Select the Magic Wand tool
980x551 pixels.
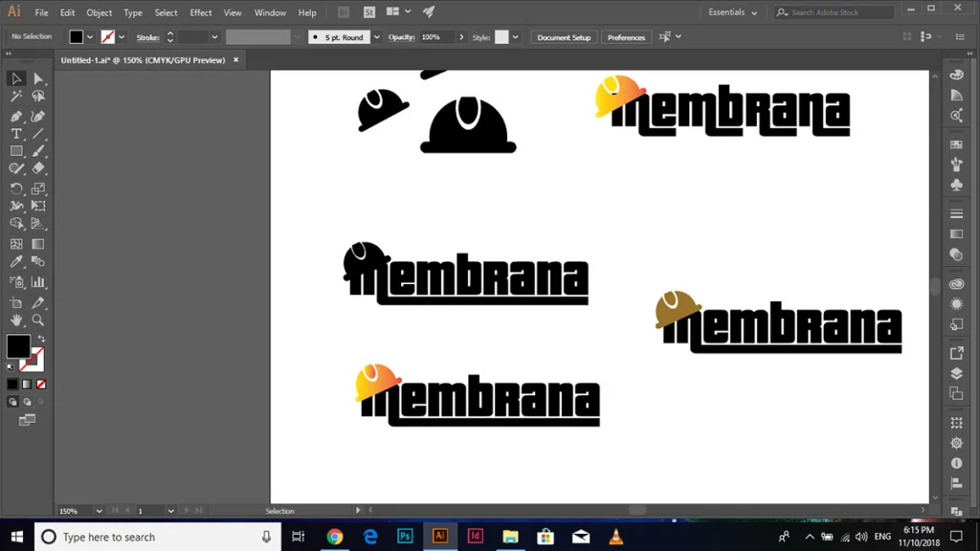tap(16, 97)
